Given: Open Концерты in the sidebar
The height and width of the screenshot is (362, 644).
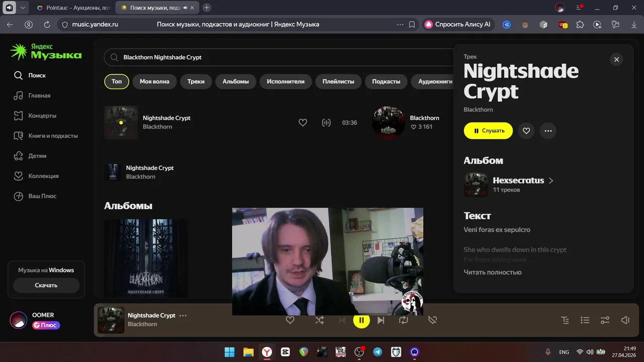Looking at the screenshot, I should tap(35, 116).
